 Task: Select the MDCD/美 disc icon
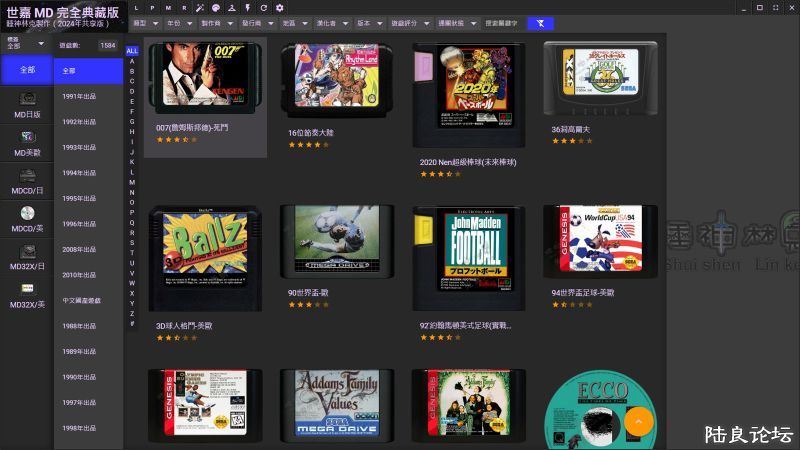(27, 213)
